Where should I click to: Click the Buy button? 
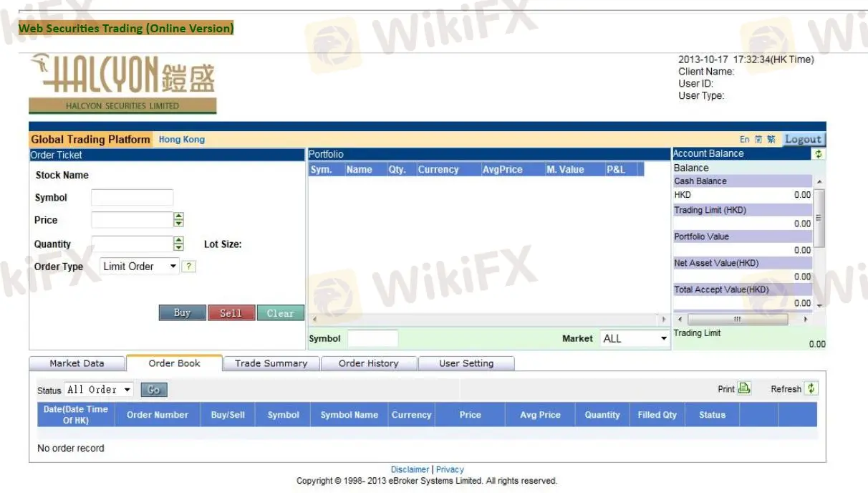[182, 312]
